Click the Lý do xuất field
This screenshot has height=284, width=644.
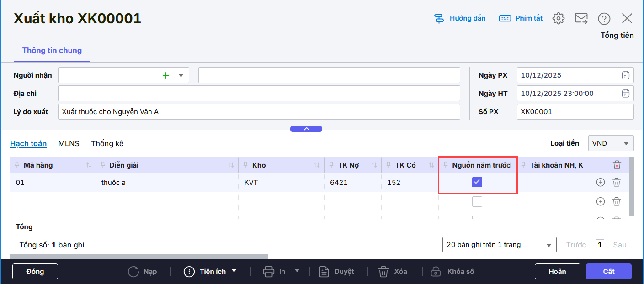coord(259,111)
